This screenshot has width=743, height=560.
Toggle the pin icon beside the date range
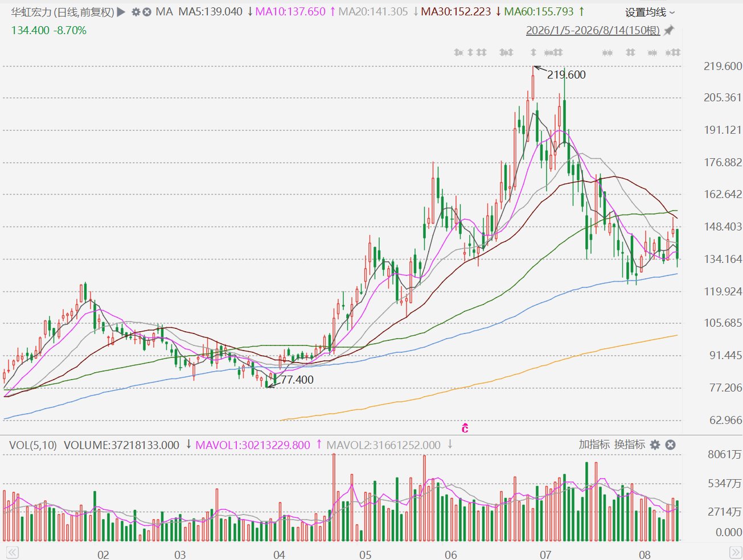coord(669,30)
